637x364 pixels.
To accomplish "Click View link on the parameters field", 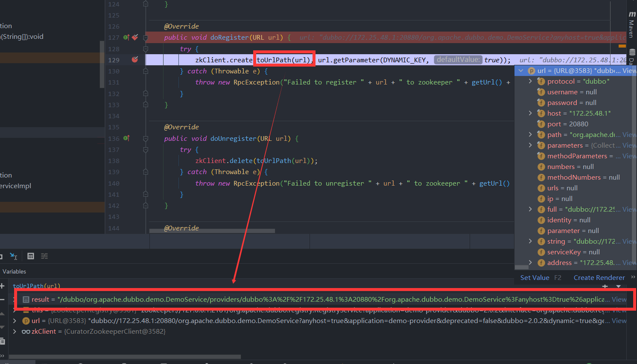I will (x=629, y=145).
